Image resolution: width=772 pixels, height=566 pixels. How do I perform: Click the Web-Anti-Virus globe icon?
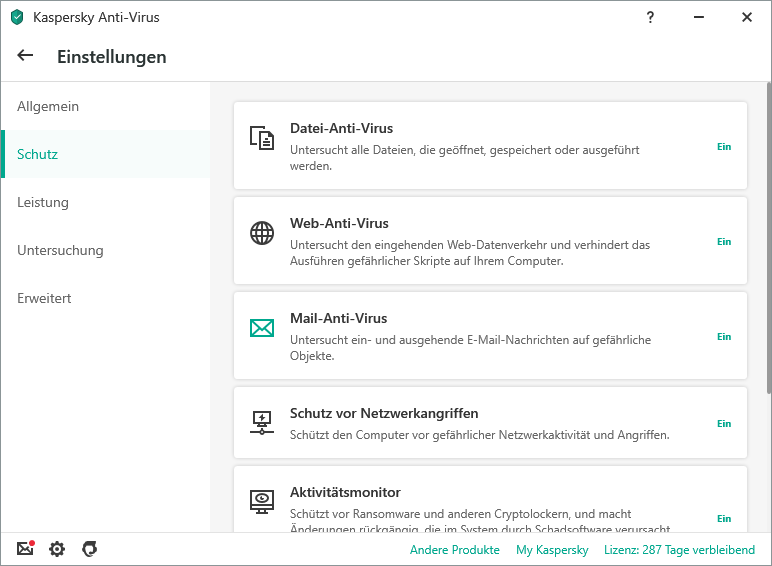click(x=261, y=234)
